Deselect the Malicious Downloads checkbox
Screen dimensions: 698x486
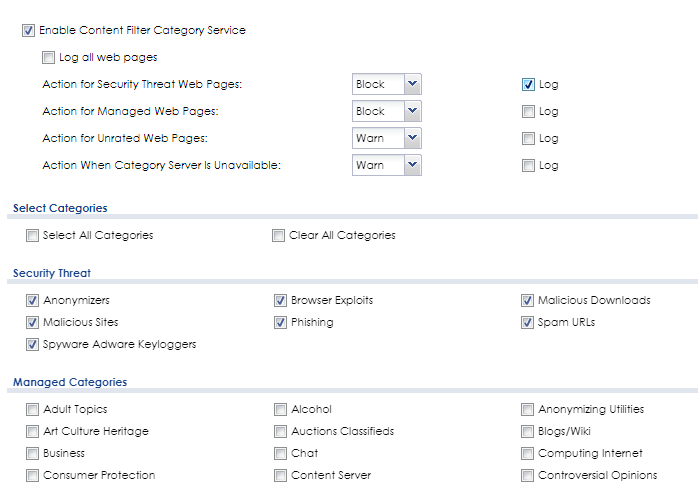point(528,301)
